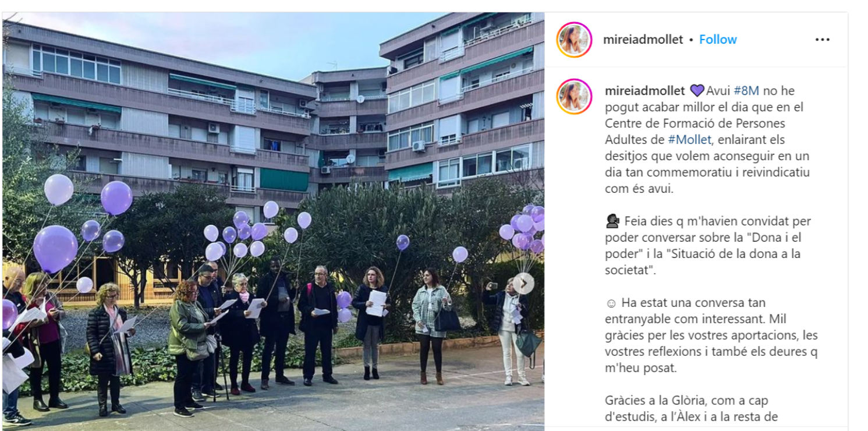868x431 pixels.
Task: Click the purple heart emoji in caption
Action: [696, 91]
